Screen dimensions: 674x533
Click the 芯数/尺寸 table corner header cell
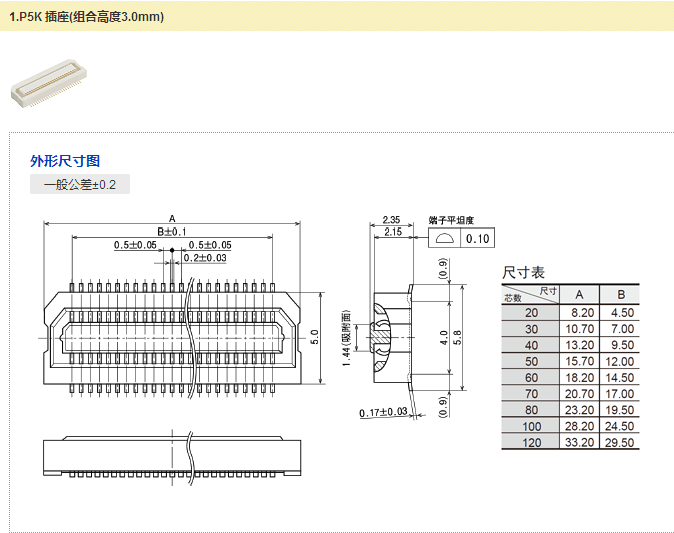530,294
